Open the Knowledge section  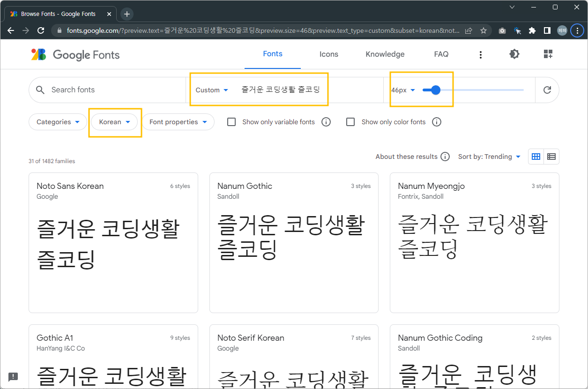tap(385, 54)
